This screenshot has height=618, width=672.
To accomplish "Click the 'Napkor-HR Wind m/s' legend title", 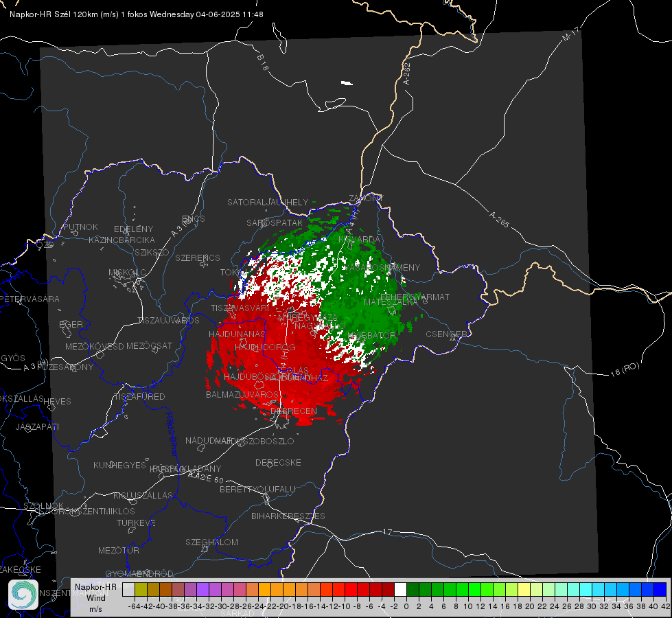I will [x=95, y=598].
